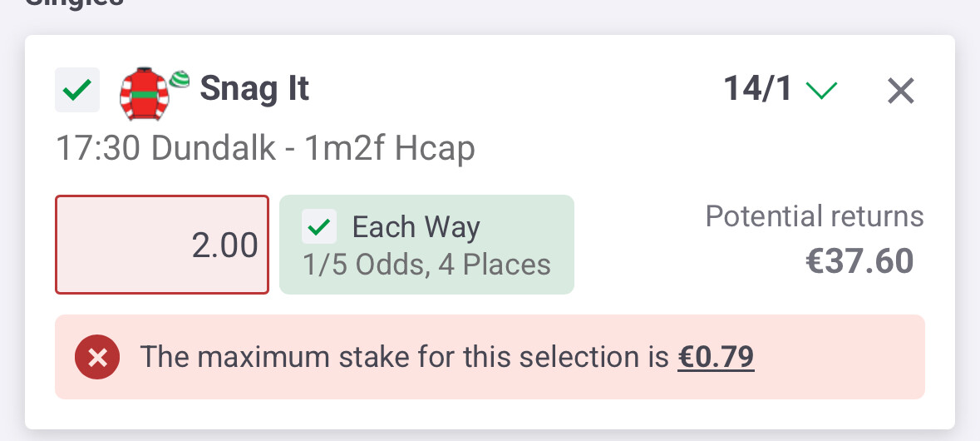Click the stake field showing 2.00

pos(162,245)
